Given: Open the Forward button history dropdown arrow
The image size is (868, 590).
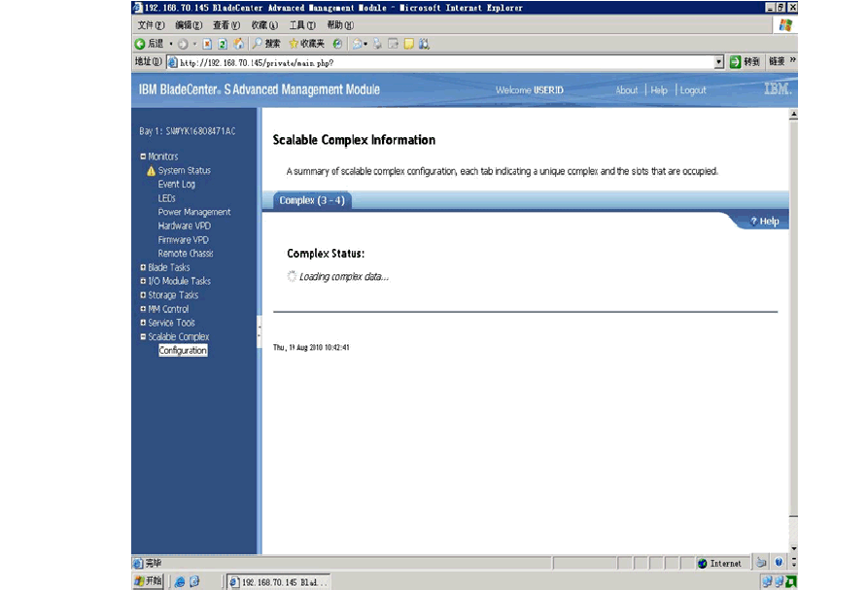Looking at the screenshot, I should 194,44.
